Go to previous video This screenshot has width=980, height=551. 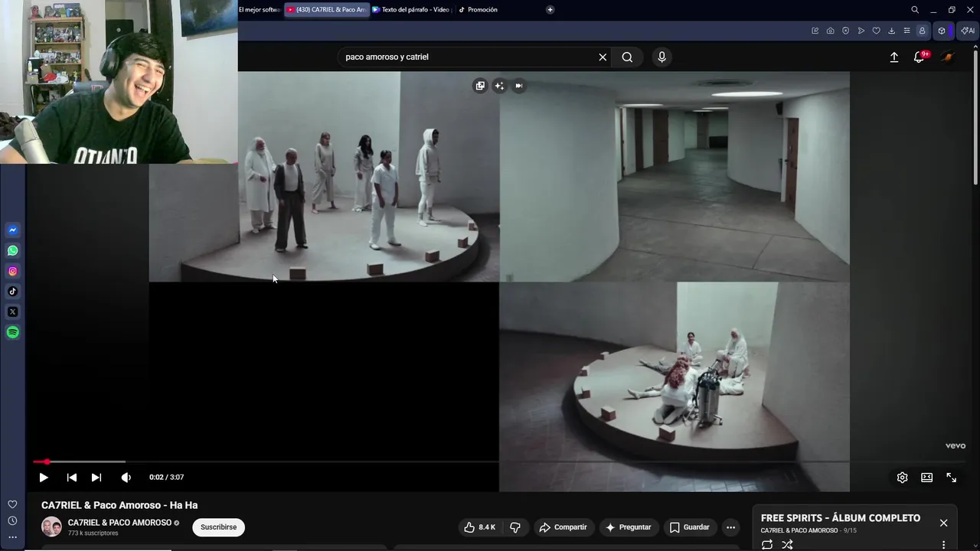[72, 478]
